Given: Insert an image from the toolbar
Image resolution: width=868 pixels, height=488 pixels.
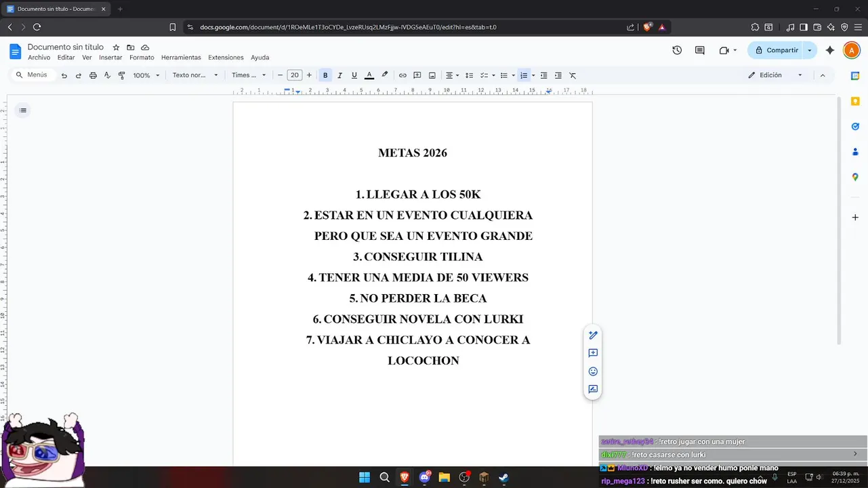Looking at the screenshot, I should [432, 75].
